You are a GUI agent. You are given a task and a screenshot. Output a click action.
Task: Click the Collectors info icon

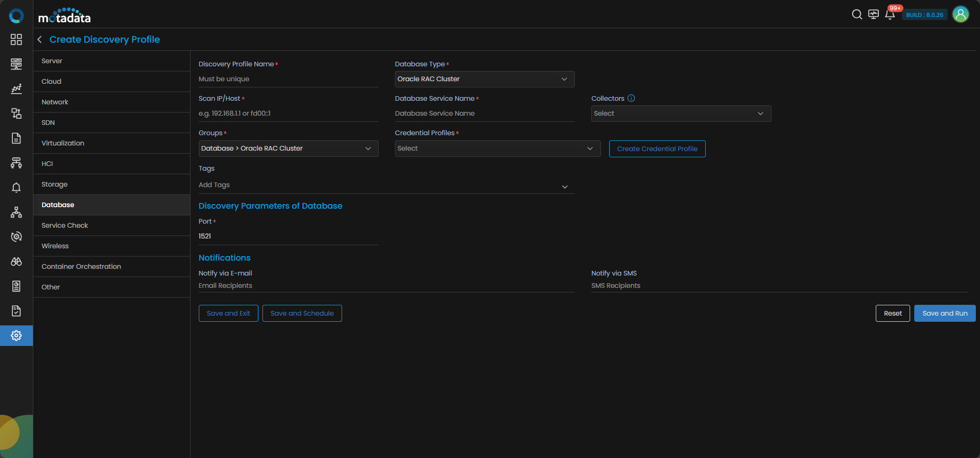click(x=631, y=98)
